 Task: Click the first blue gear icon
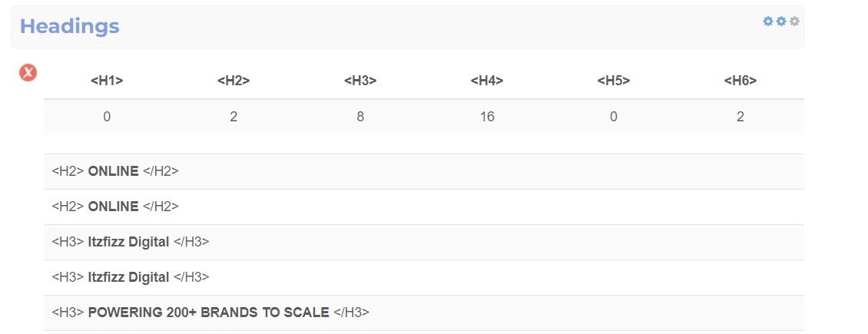(768, 21)
